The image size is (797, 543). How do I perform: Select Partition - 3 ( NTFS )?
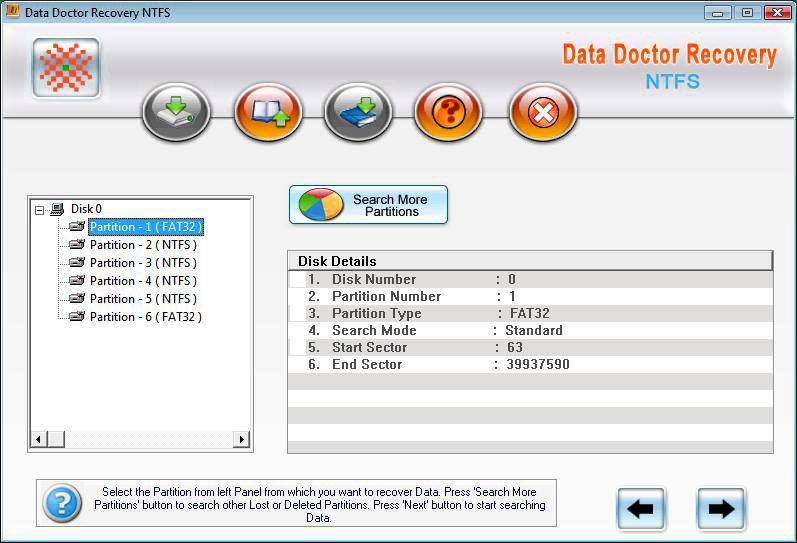point(143,263)
